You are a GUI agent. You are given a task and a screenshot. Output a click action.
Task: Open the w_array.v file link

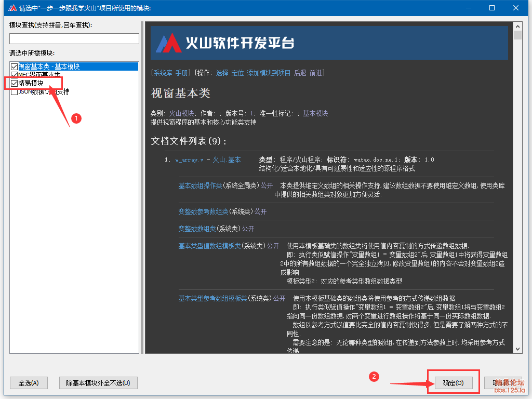(x=189, y=160)
